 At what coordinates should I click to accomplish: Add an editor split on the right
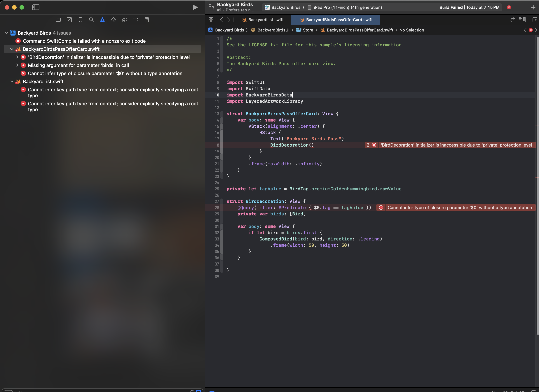coord(535,20)
